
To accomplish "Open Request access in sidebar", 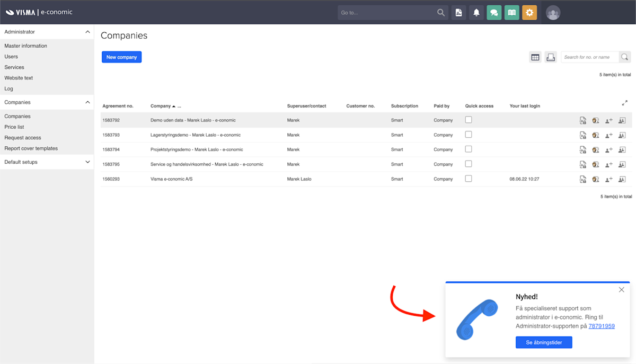I will click(x=23, y=138).
